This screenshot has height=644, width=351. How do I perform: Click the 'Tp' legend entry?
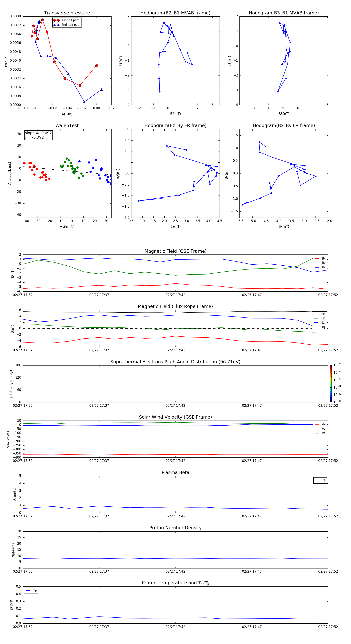(31, 591)
